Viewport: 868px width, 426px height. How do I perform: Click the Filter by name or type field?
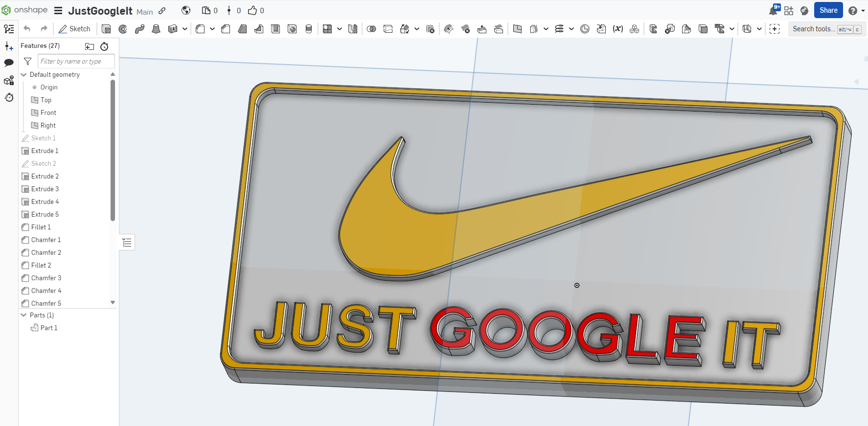pyautogui.click(x=76, y=62)
